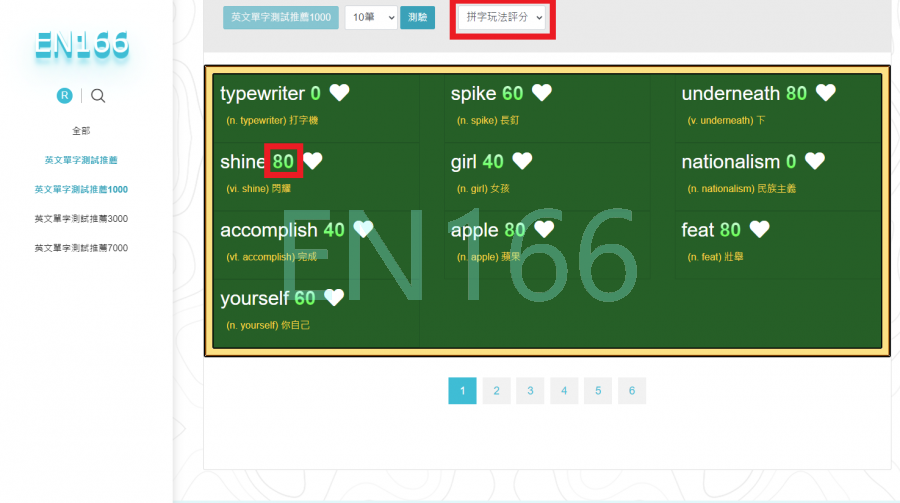This screenshot has height=503, width=900.
Task: Toggle the heart beside underneath
Action: 826,92
